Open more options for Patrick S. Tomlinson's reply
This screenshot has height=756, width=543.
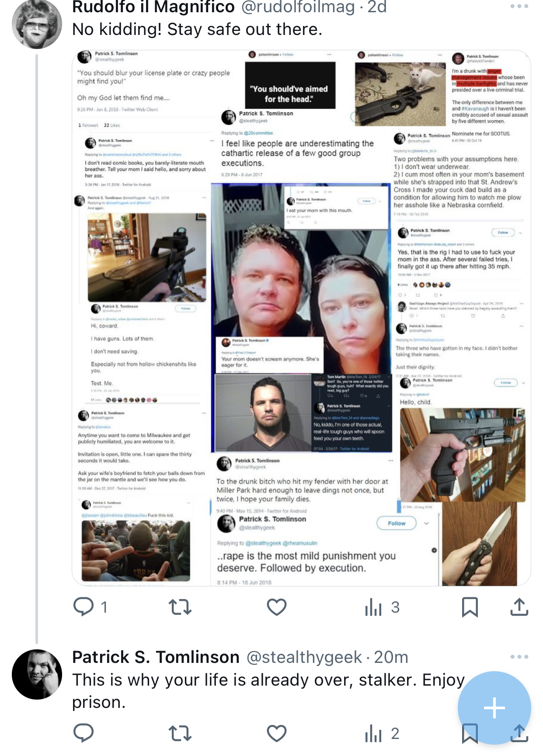coord(519,657)
